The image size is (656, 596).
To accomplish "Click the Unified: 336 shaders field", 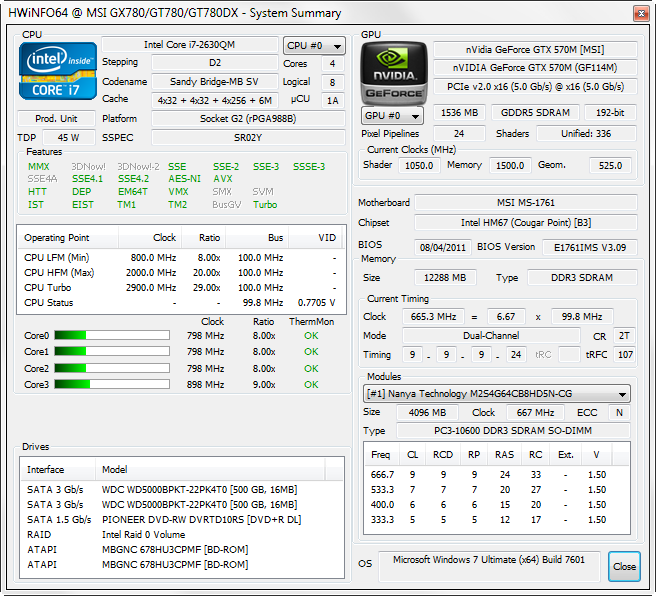I will [x=586, y=133].
